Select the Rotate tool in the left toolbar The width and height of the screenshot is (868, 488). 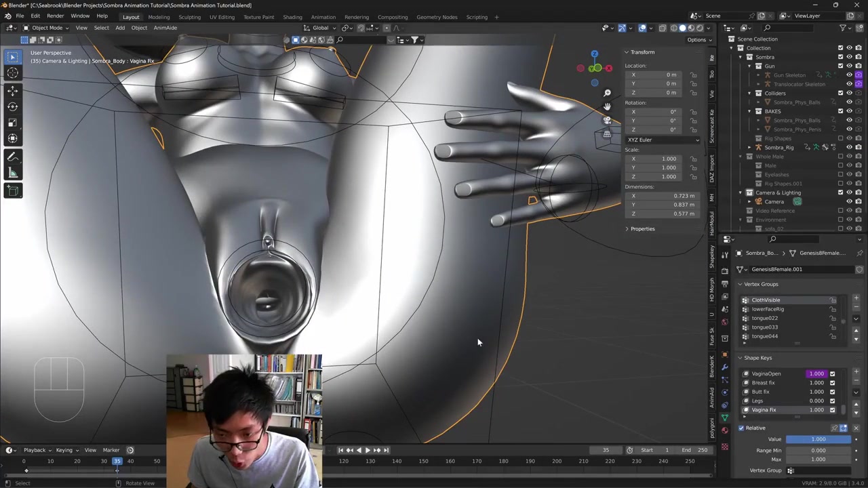[x=12, y=106]
